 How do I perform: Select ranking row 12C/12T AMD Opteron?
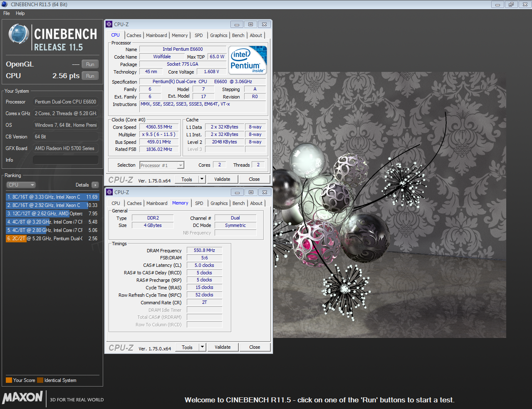coord(52,214)
